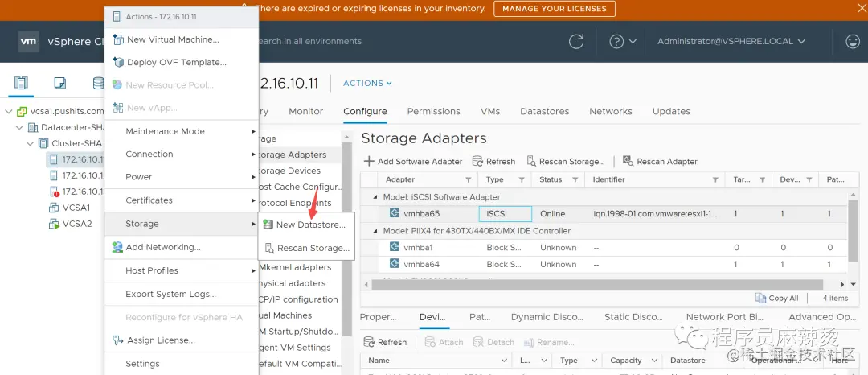
Task: Collapse the Cluster-SHA tree node
Action: pyautogui.click(x=30, y=143)
